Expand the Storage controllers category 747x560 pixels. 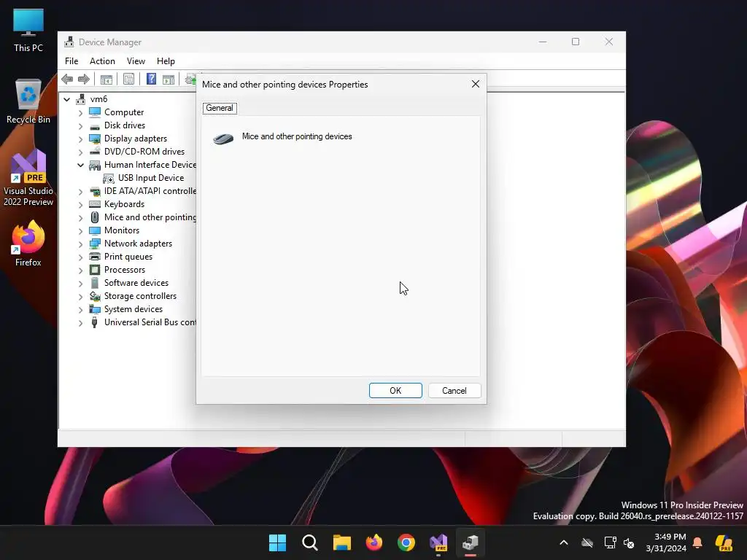pos(80,296)
